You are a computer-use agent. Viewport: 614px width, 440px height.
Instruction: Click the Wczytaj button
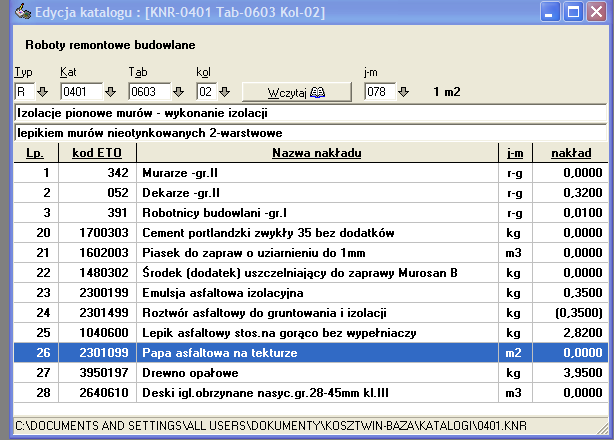(297, 92)
